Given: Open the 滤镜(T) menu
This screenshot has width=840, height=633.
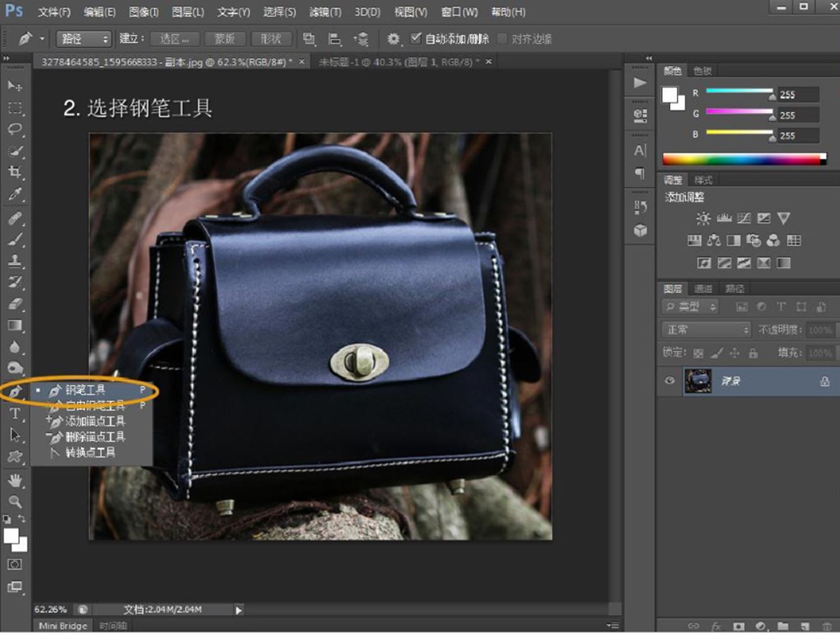Looking at the screenshot, I should click(325, 12).
